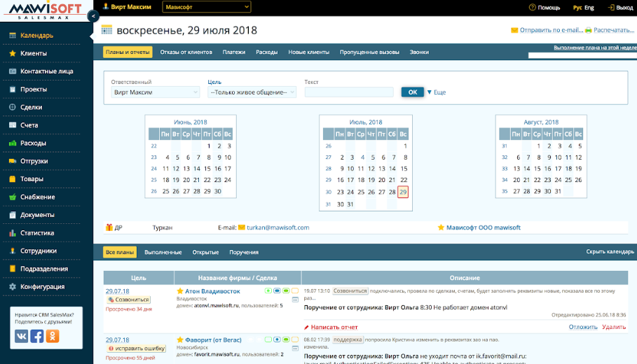The height and width of the screenshot is (364, 637).
Task: Select July 29 in the calendar
Action: click(x=403, y=192)
